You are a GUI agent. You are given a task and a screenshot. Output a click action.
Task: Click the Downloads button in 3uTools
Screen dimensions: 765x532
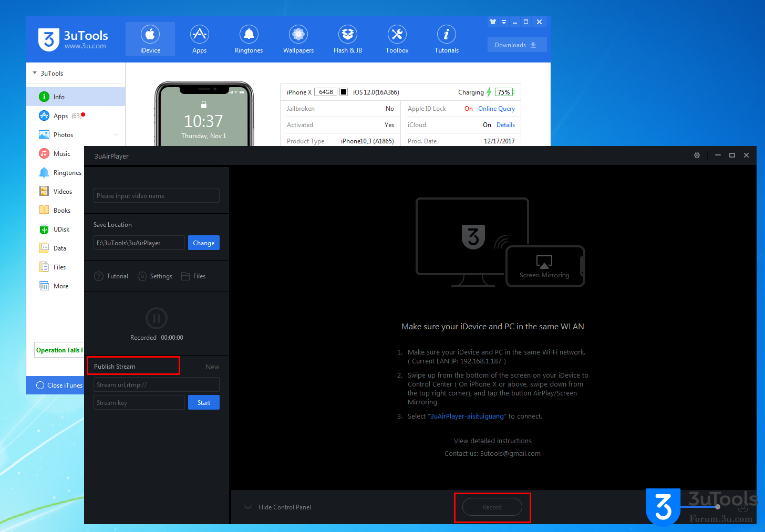click(x=517, y=45)
